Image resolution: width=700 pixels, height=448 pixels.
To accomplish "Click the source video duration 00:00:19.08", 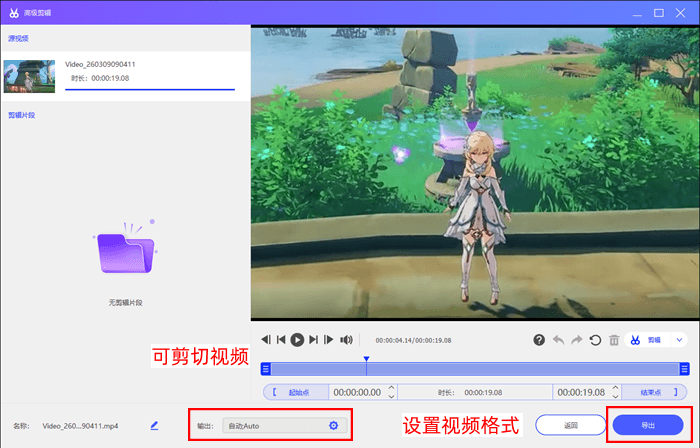I will point(110,78).
